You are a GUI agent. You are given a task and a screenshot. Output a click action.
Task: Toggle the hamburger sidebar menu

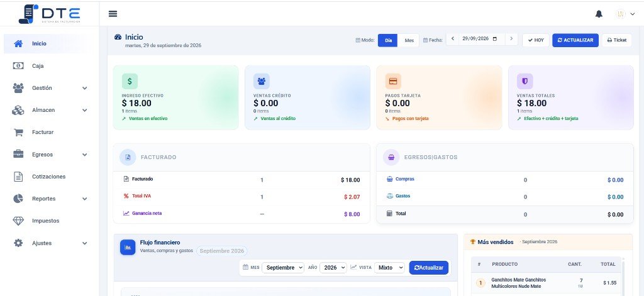(113, 14)
